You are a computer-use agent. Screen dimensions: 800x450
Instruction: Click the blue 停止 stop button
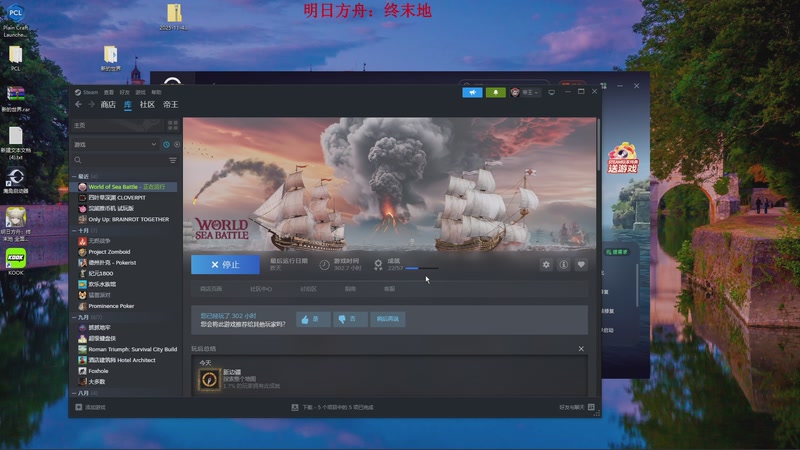pyautogui.click(x=225, y=264)
